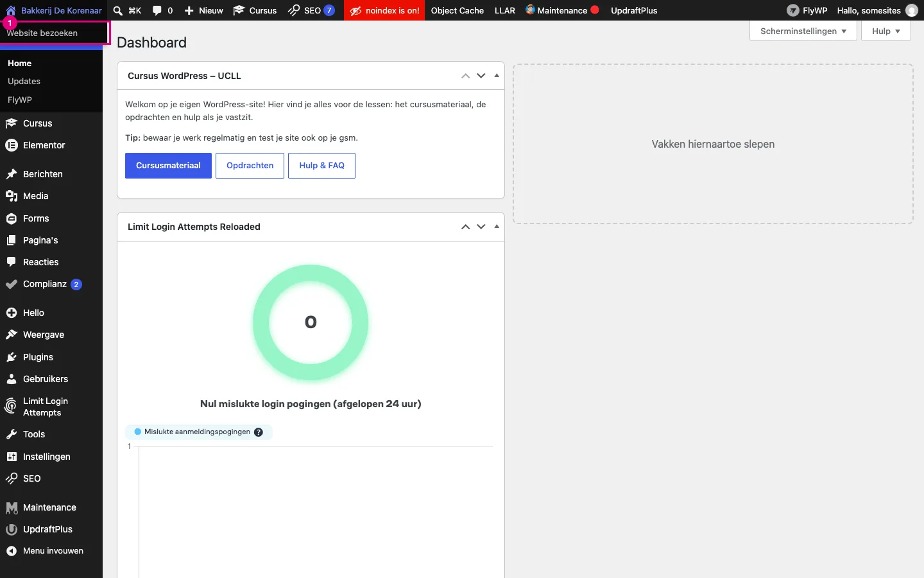
Task: Open the Media icon in sidebar
Action: tap(12, 196)
